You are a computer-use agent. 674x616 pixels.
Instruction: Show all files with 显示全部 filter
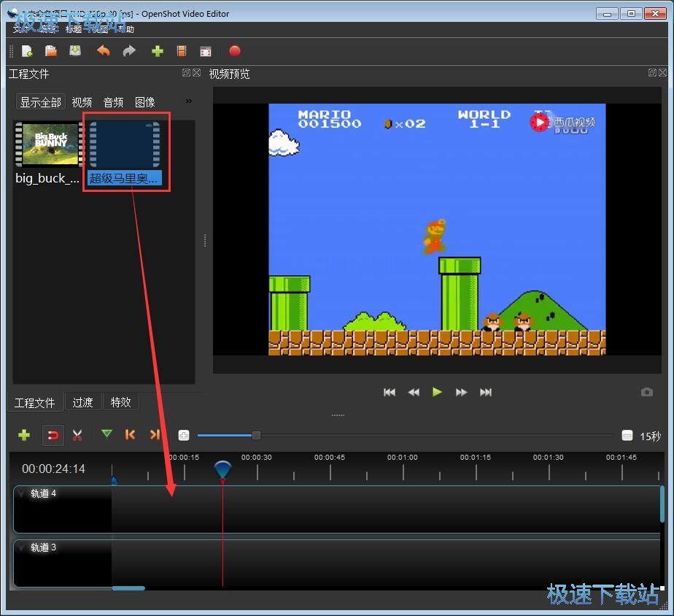41,102
